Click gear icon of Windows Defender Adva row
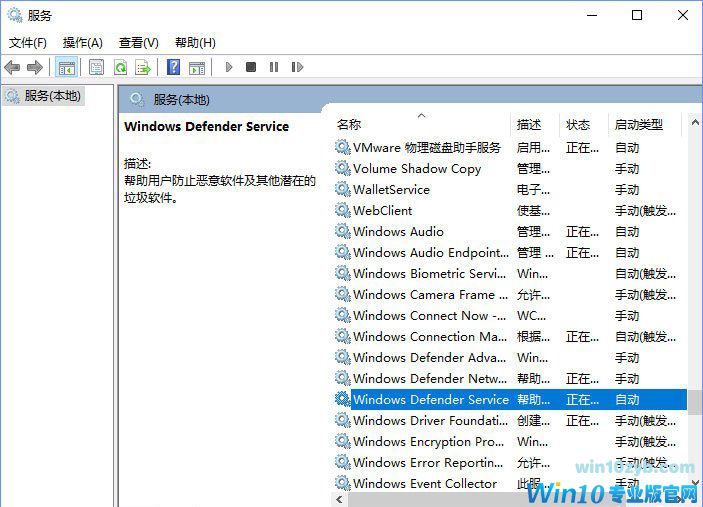703x507 pixels. (343, 357)
